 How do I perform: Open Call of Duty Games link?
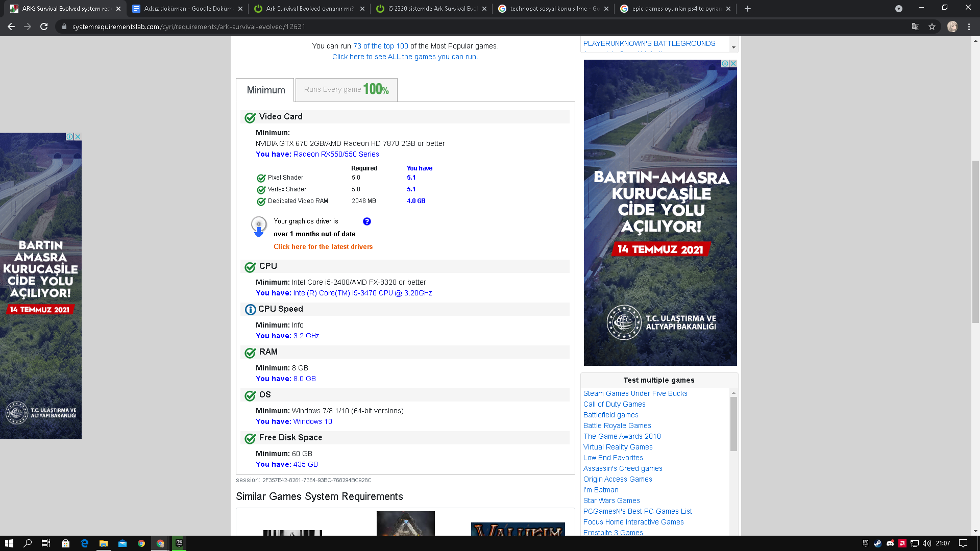click(614, 404)
